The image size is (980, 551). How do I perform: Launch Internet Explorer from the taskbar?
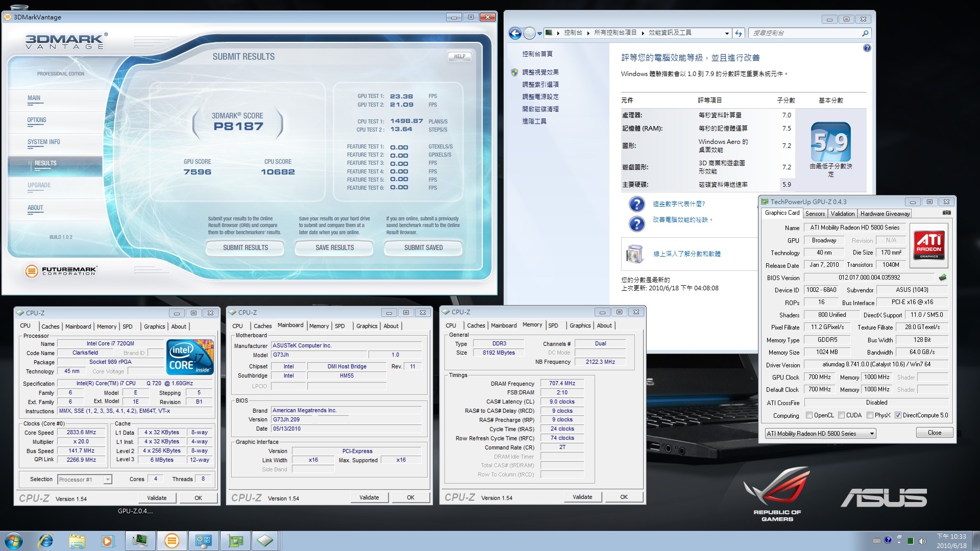tap(46, 541)
